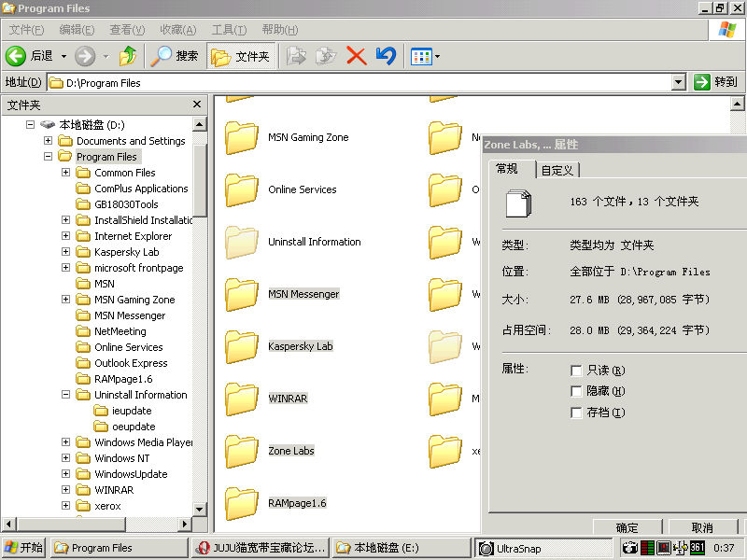This screenshot has width=747, height=560.
Task: Switch to the Customize (自定义) tab
Action: click(558, 170)
